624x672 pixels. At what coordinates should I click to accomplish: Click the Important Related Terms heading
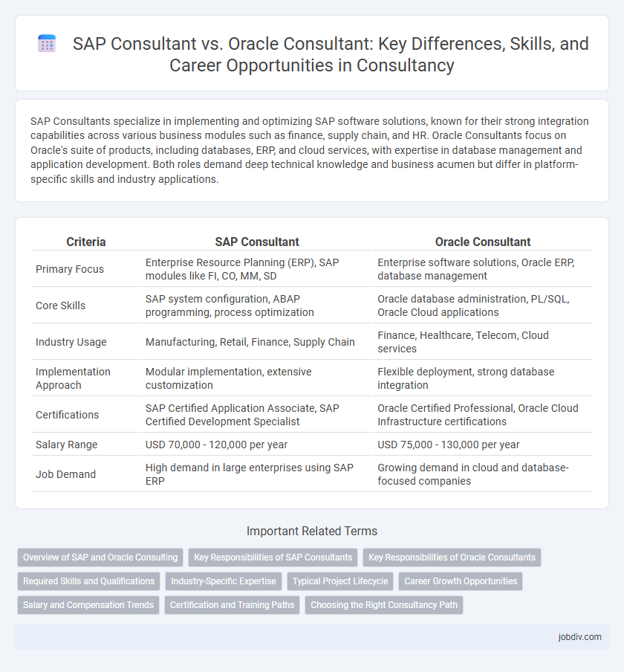[x=312, y=531]
